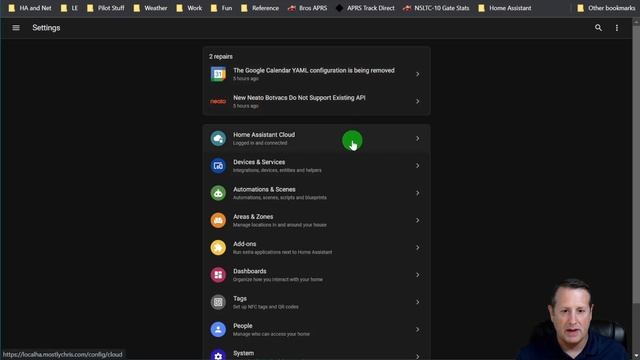
Task: Open The Google Calendar YAML configuration repair
Action: (316, 74)
